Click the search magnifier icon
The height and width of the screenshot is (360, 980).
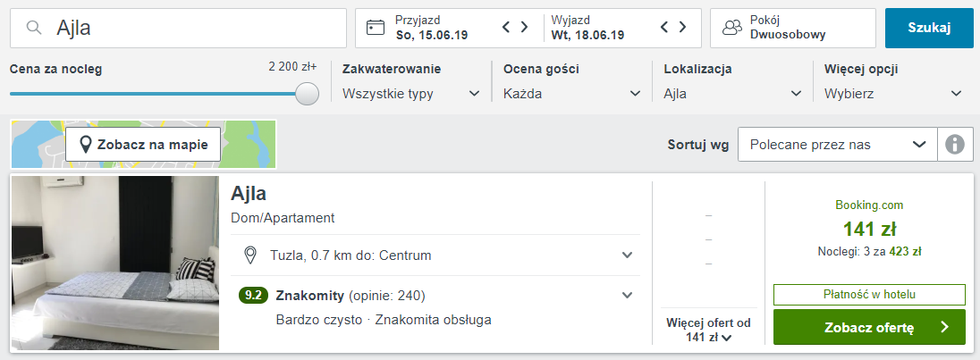(34, 29)
